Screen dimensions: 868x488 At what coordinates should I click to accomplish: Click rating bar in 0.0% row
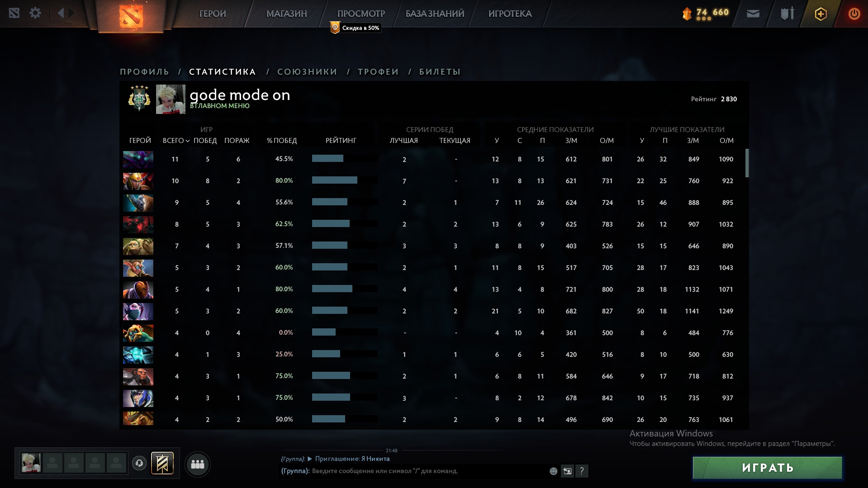[x=345, y=332]
